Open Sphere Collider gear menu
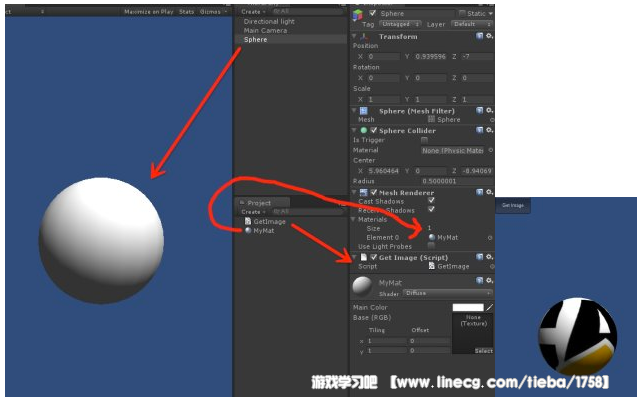 click(x=489, y=130)
